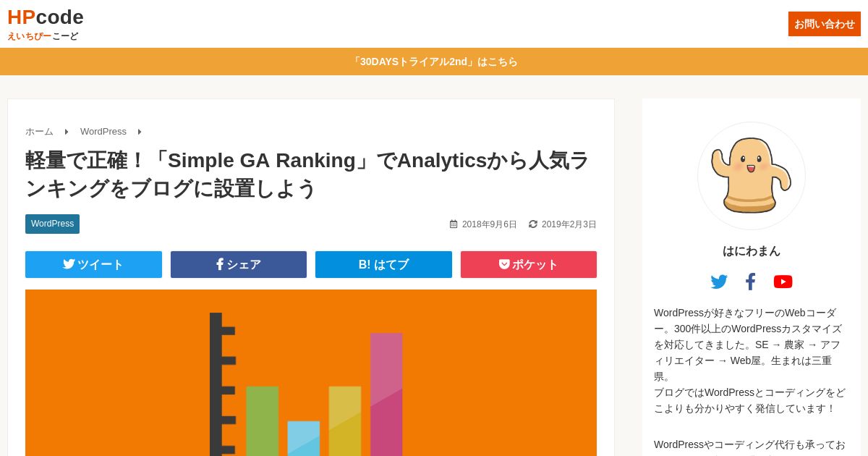Open the Facebook profile icon in sidebar
The width and height of the screenshot is (868, 456).
coord(751,282)
